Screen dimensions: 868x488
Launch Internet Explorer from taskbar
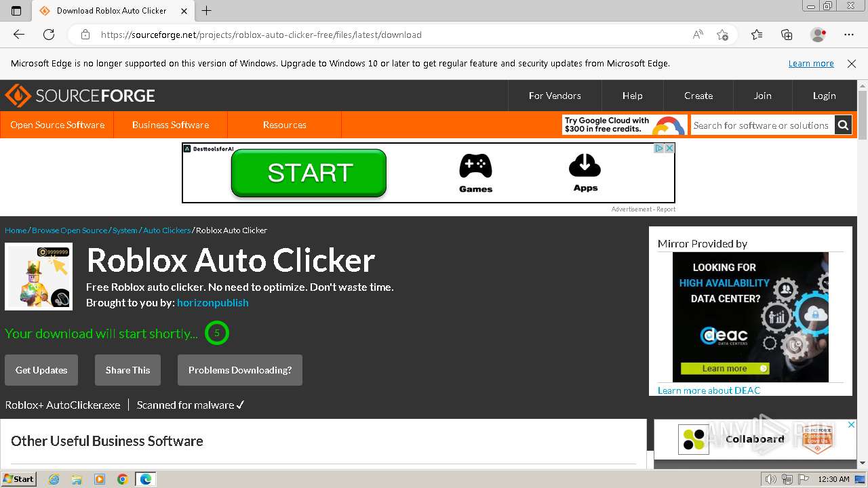coord(54,479)
